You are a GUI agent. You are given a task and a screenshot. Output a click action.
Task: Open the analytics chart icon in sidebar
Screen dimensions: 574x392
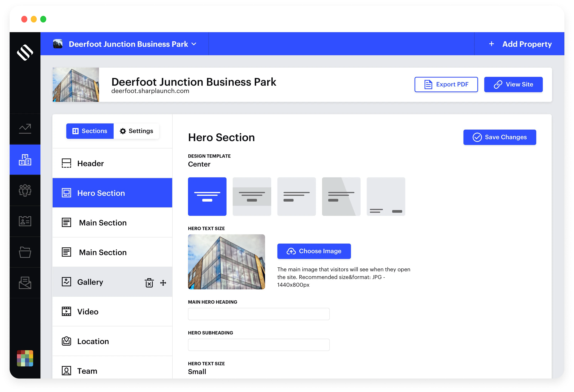(25, 129)
